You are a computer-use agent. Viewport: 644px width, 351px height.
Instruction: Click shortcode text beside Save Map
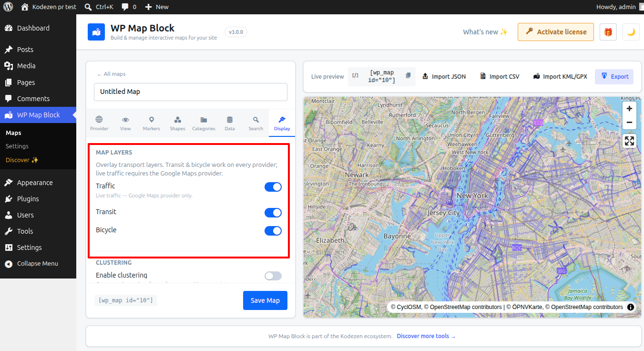(125, 300)
